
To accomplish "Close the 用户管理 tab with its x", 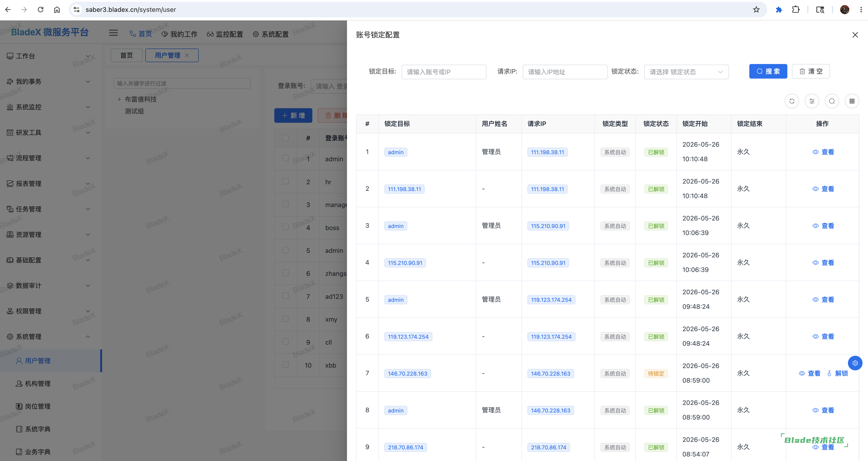I will coord(187,55).
